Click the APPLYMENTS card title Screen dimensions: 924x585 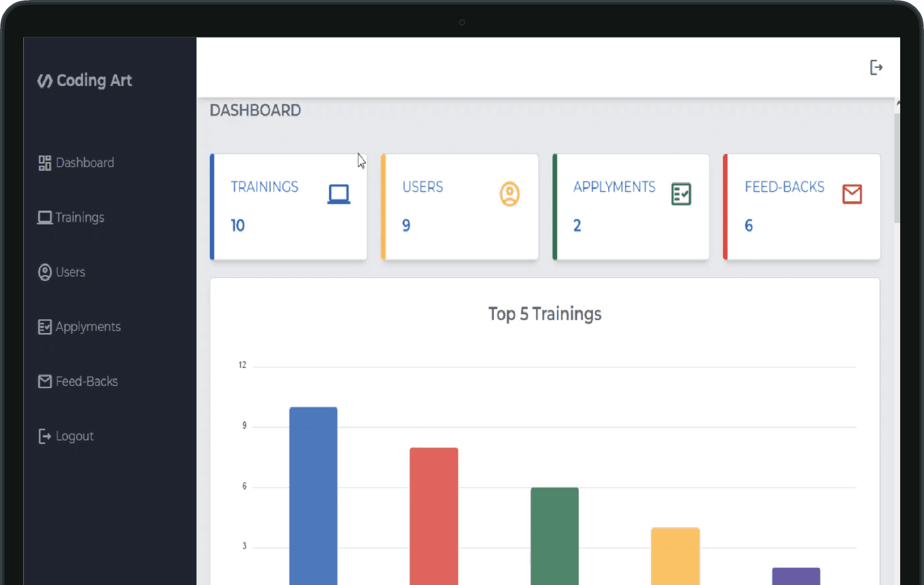click(x=614, y=186)
